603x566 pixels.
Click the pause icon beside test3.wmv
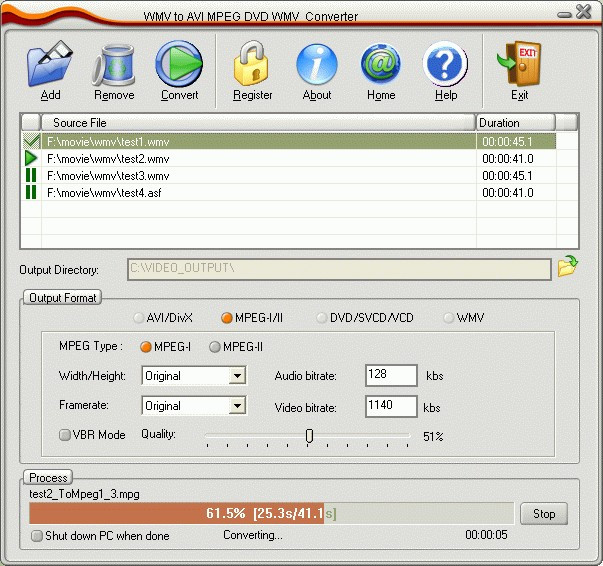pos(31,175)
